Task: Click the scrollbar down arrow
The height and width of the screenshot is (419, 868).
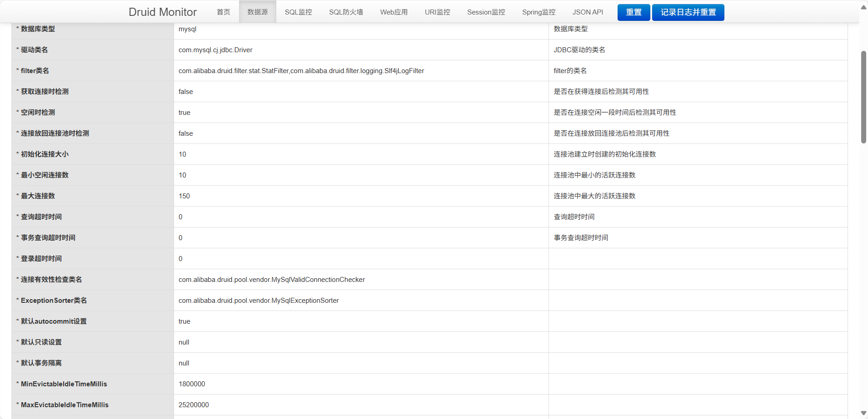Action: click(863, 413)
